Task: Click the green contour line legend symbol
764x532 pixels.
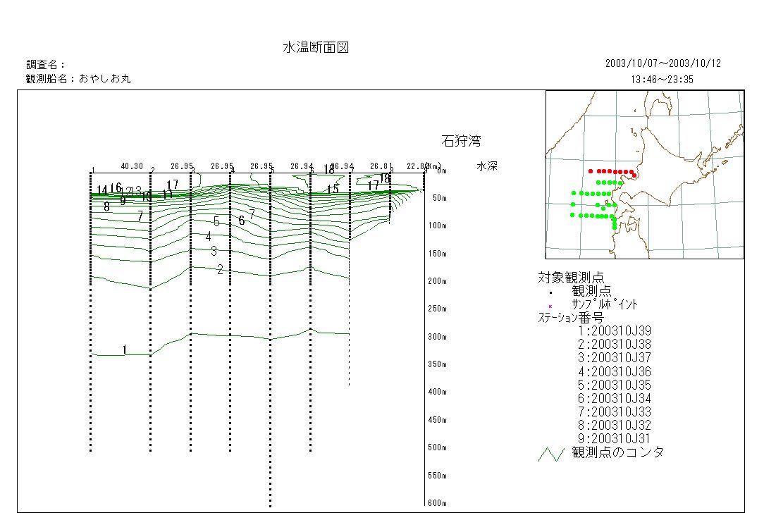Action: tap(550, 453)
